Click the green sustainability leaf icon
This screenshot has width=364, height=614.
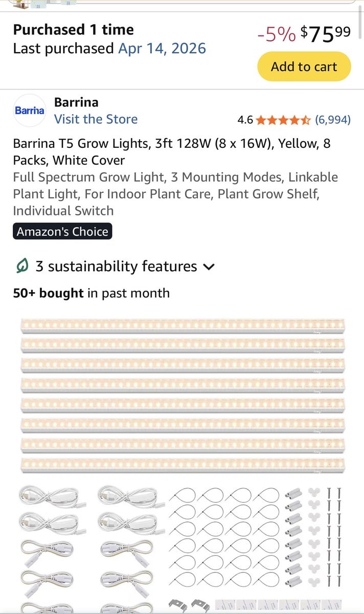pyautogui.click(x=22, y=266)
